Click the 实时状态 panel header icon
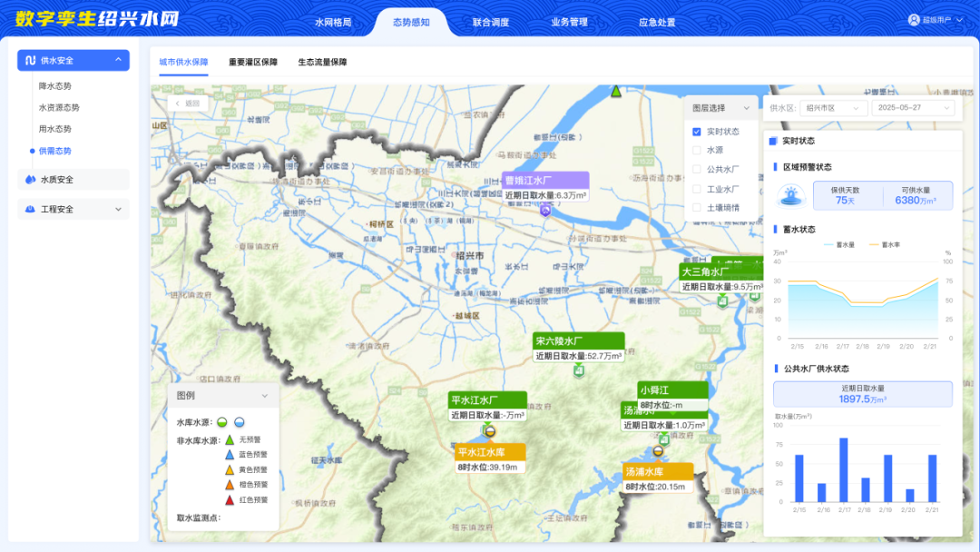The height and width of the screenshot is (552, 980). pos(773,142)
